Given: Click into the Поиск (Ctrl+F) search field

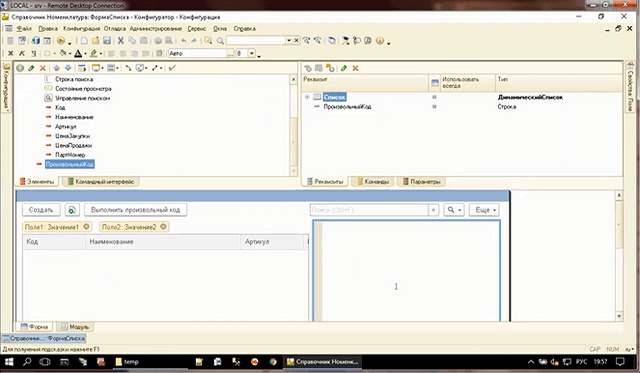Looking at the screenshot, I should click(x=369, y=210).
